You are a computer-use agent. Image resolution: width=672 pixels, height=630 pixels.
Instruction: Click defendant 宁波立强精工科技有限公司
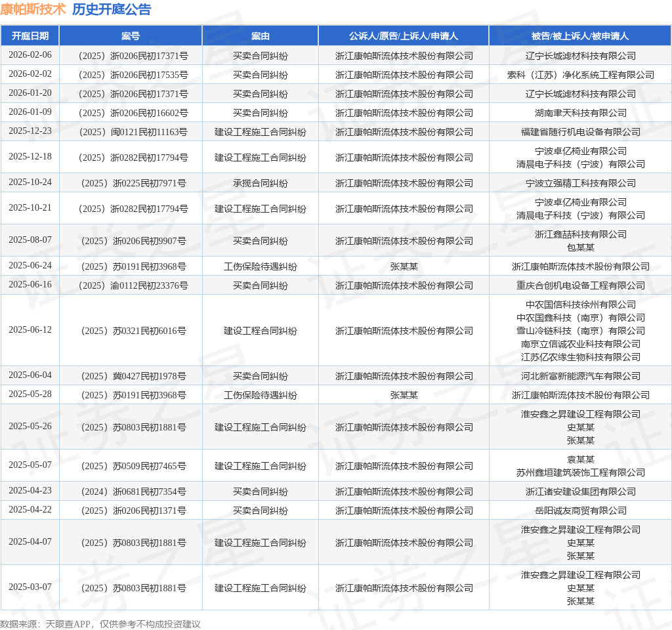point(580,184)
